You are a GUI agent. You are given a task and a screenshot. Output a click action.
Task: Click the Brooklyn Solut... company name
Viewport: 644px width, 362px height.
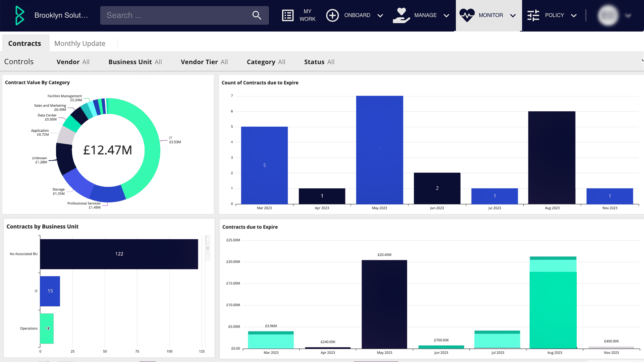click(61, 15)
